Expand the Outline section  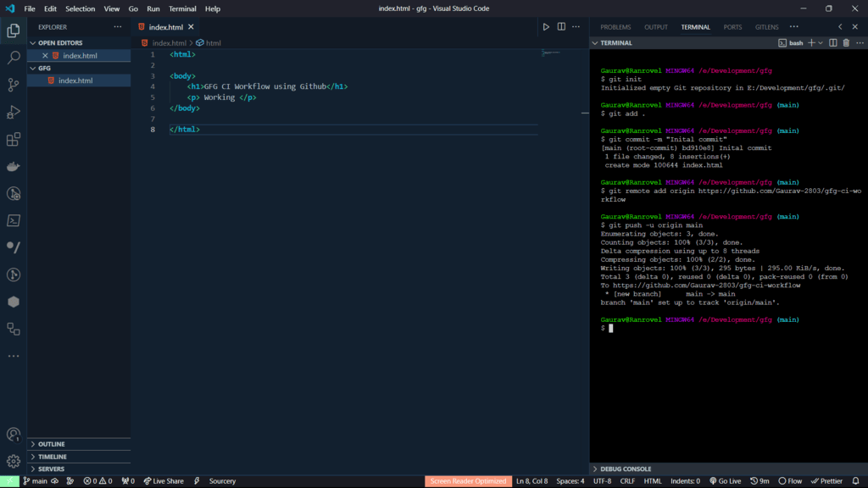point(51,444)
